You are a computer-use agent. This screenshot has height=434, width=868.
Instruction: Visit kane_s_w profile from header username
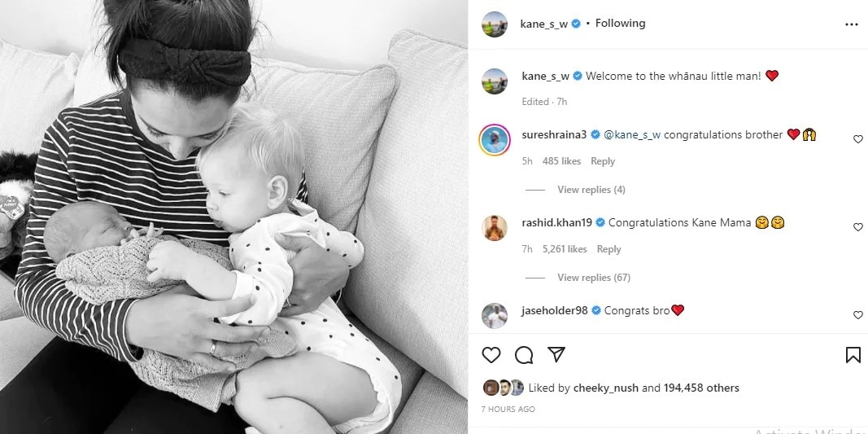[x=543, y=24]
